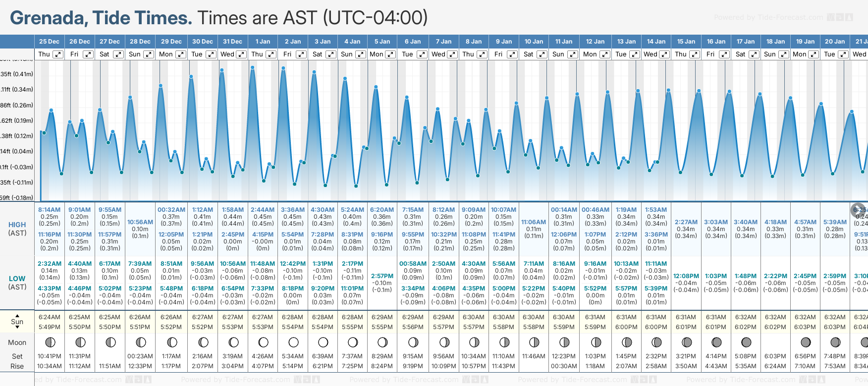
Task: Expand the Sun 11 Jan day view
Action: (x=572, y=54)
